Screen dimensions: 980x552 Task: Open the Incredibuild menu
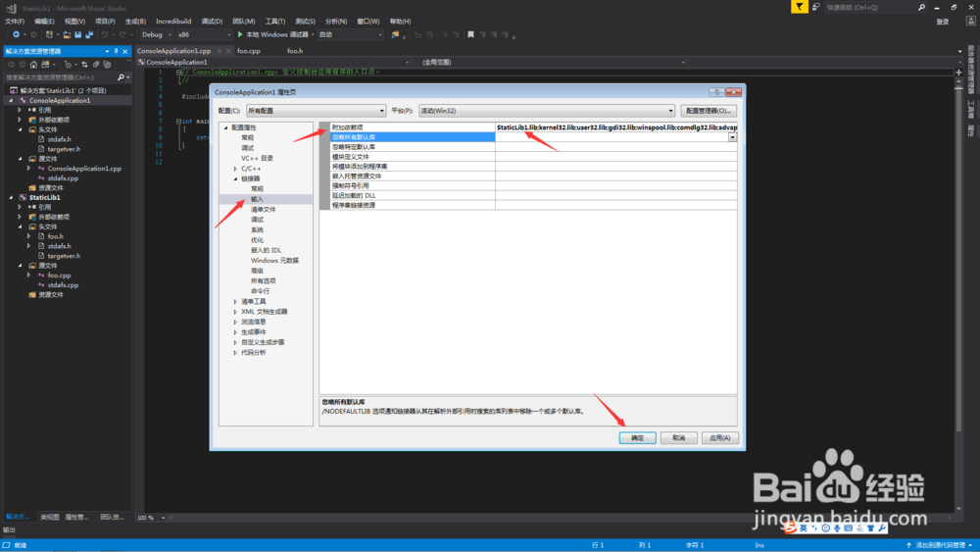pyautogui.click(x=173, y=22)
